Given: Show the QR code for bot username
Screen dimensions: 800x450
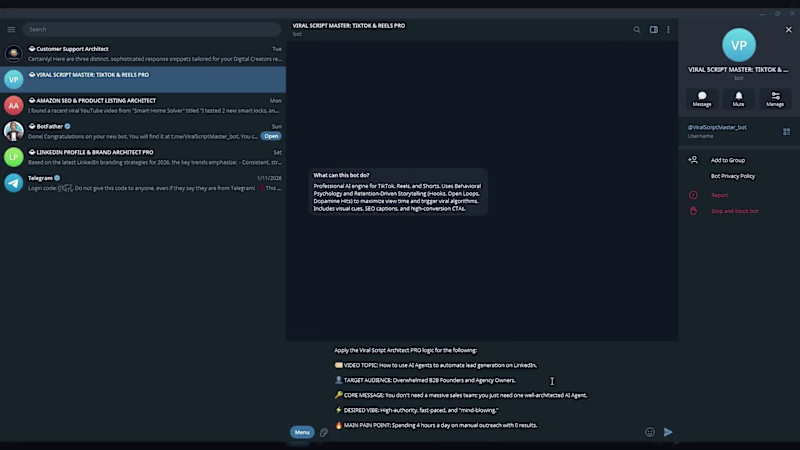Looking at the screenshot, I should [786, 131].
